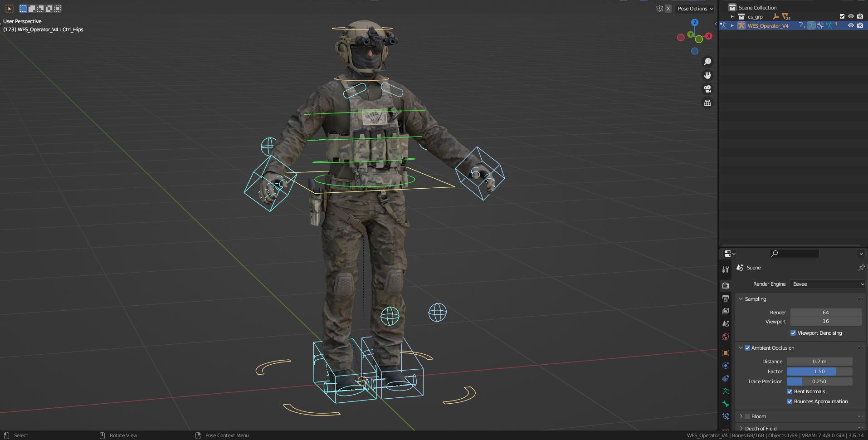The image size is (868, 440).
Task: Toggle pin in Properties editor
Action: [x=861, y=268]
